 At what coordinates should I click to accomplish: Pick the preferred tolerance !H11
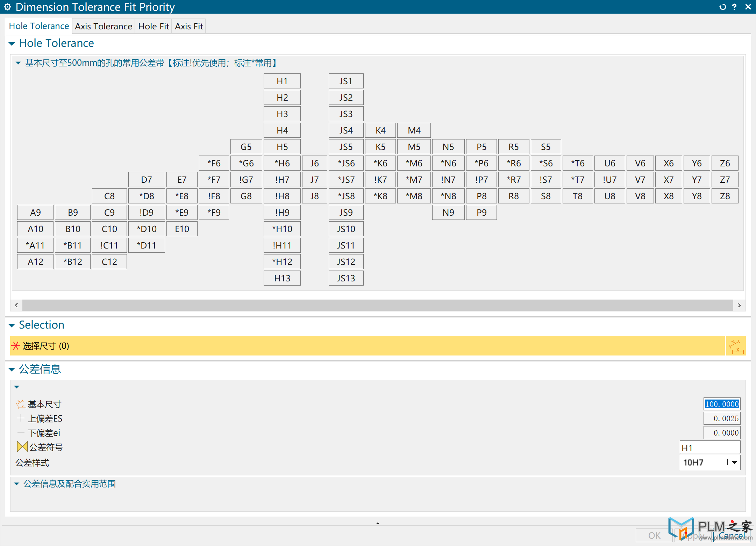tap(282, 245)
